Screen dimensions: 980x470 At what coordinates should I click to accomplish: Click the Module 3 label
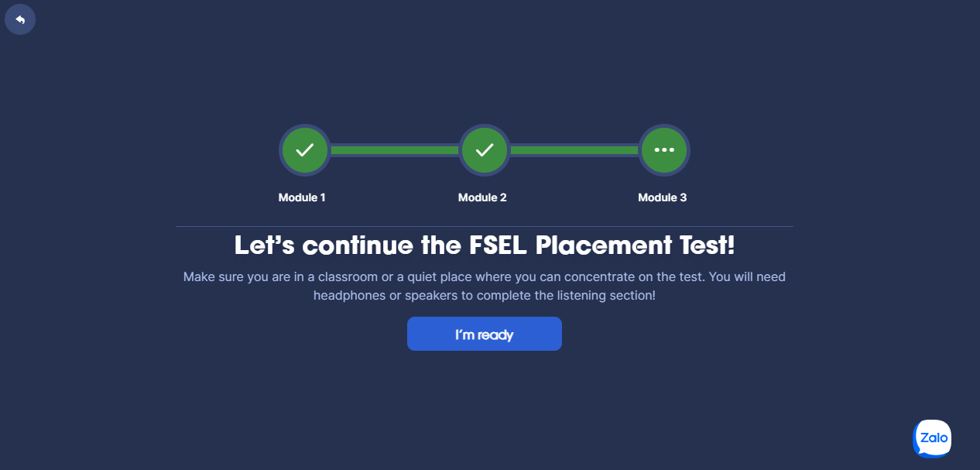pos(662,197)
